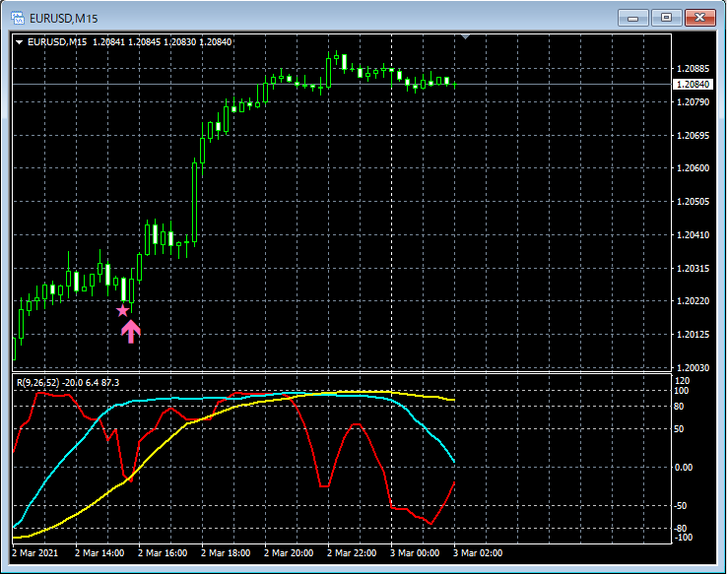Screen dimensions: 728x574
Task: Select the yellow indicator line
Action: [x=154, y=451]
